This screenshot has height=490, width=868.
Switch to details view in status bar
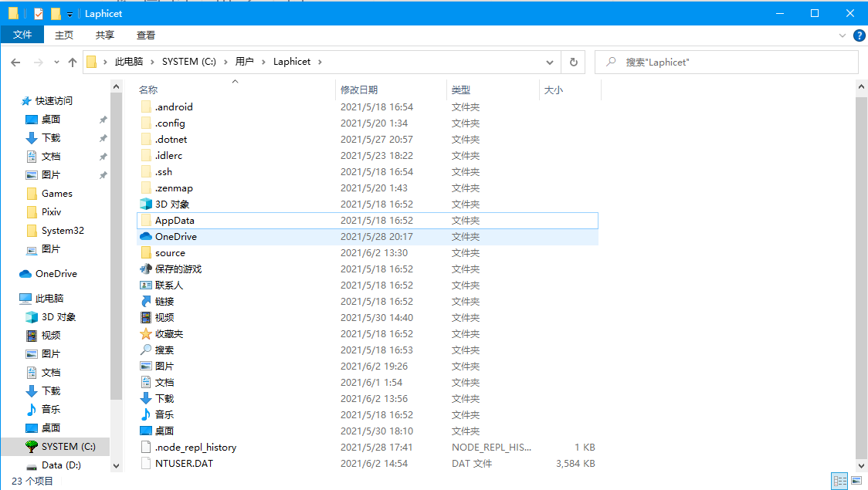839,481
